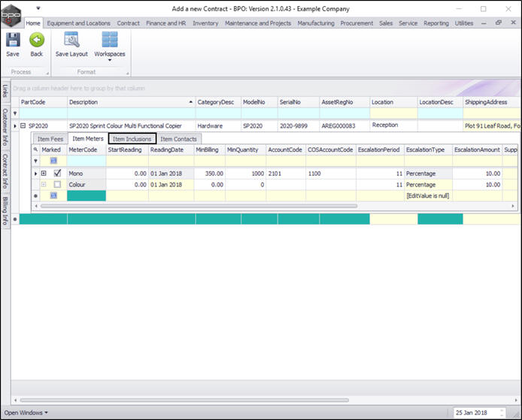Open the Sales ribbon tab
The height and width of the screenshot is (420, 522).
tap(386, 23)
